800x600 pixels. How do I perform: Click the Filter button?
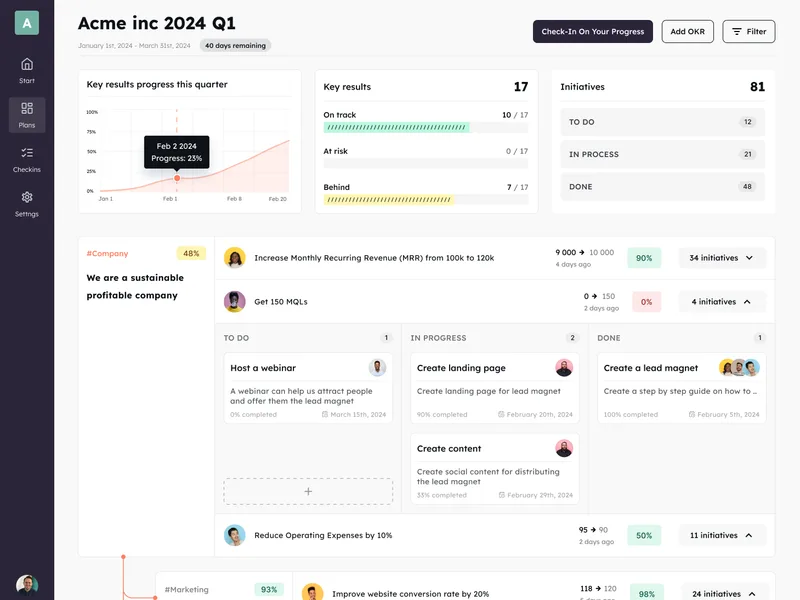coord(748,32)
